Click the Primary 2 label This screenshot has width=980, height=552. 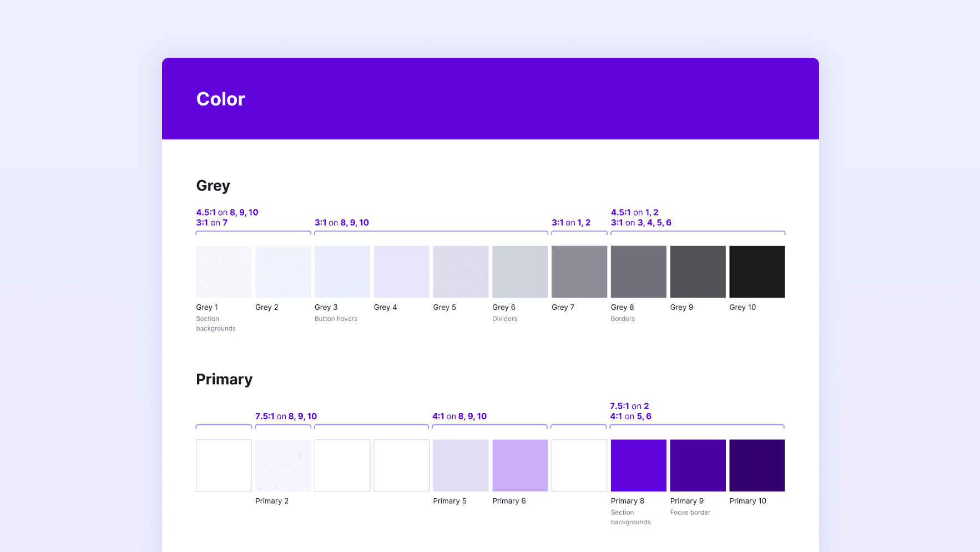tap(272, 501)
